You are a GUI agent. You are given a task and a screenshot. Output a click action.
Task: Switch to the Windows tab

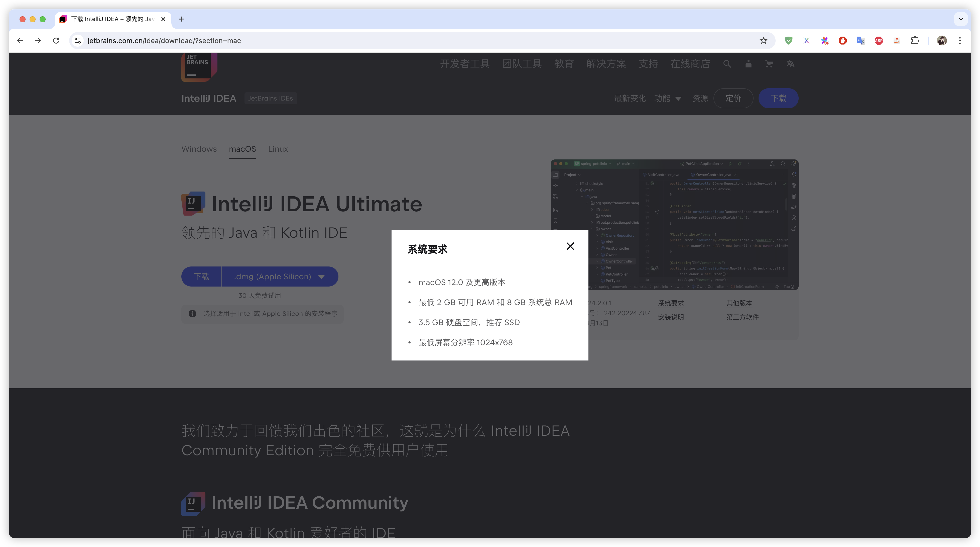pyautogui.click(x=199, y=149)
